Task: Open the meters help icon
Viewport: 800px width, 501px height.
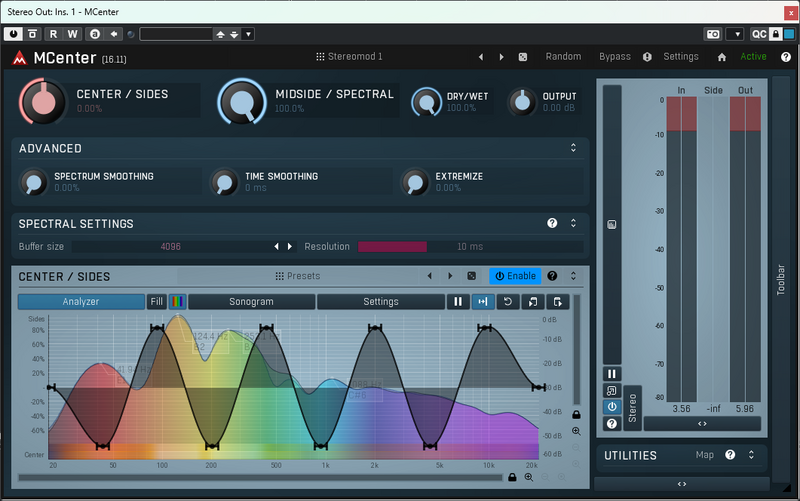Action: tap(612, 423)
